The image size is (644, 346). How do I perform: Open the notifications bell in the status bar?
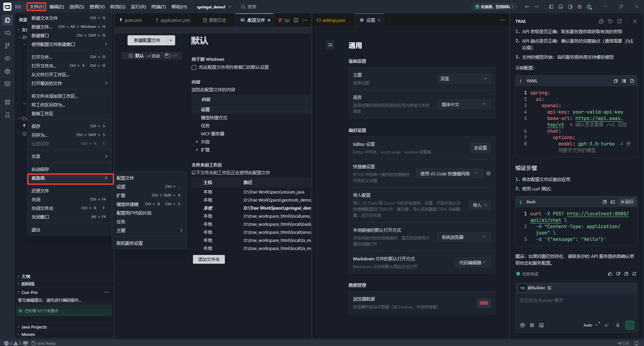[x=637, y=343]
